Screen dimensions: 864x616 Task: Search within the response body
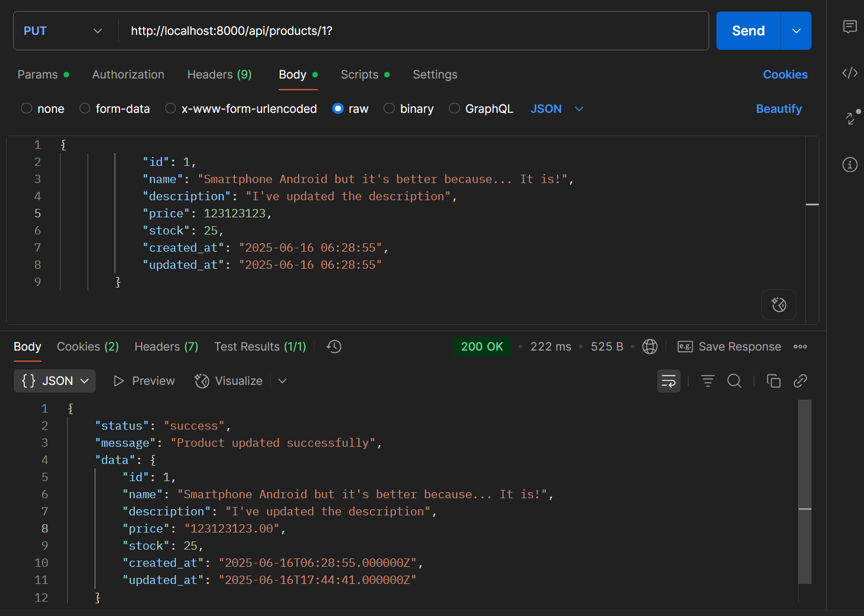734,381
